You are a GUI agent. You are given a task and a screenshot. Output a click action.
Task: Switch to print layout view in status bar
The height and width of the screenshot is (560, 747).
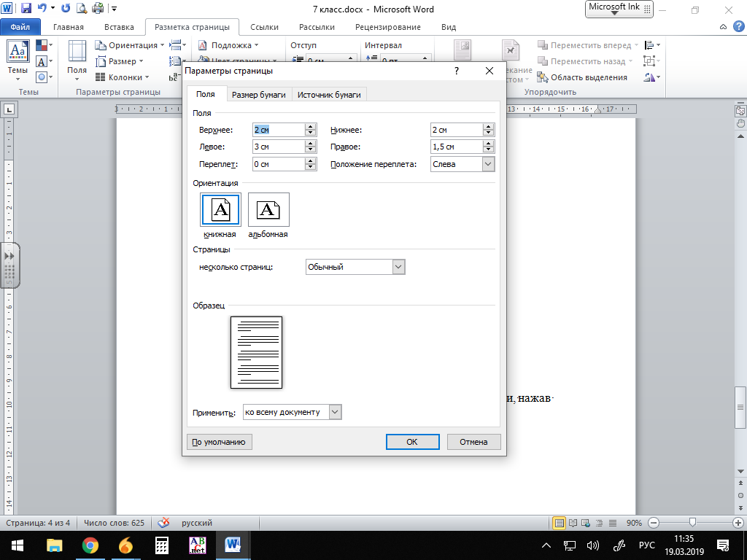coord(560,523)
